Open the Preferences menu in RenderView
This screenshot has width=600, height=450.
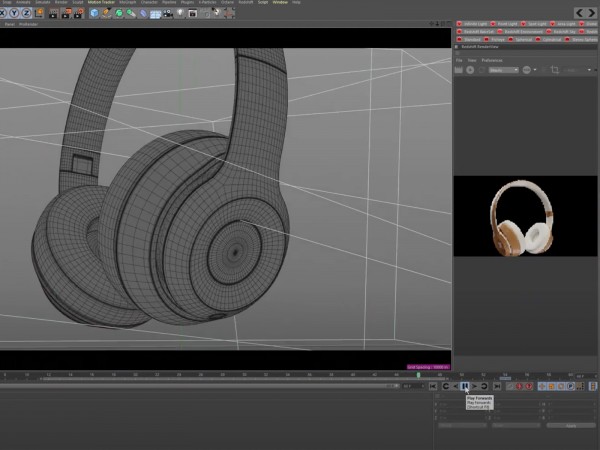(x=492, y=60)
